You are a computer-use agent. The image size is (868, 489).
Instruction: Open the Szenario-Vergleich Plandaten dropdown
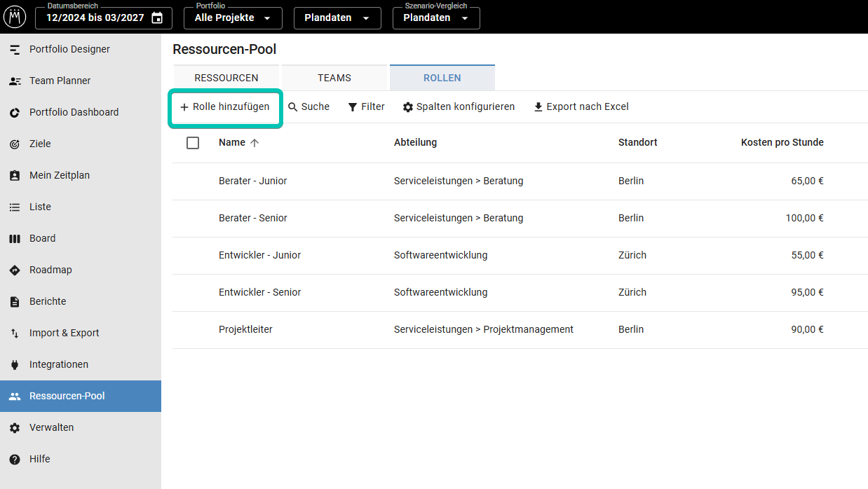point(436,18)
